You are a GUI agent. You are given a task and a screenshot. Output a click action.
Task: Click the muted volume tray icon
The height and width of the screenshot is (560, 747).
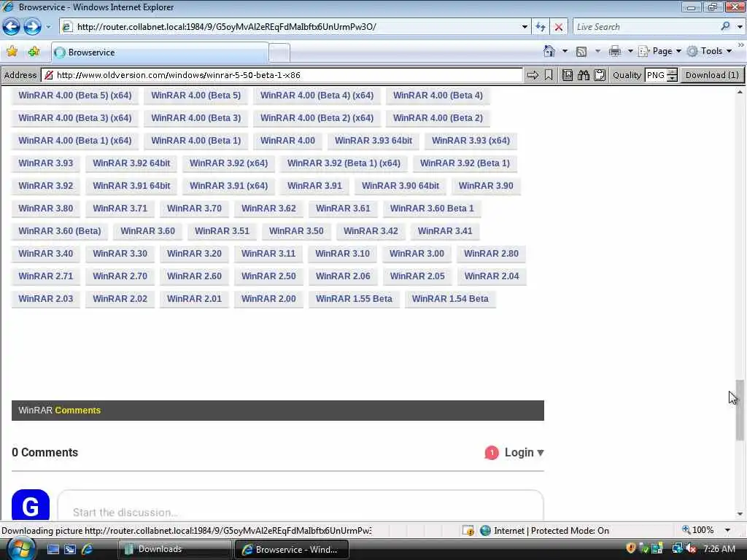tap(692, 548)
